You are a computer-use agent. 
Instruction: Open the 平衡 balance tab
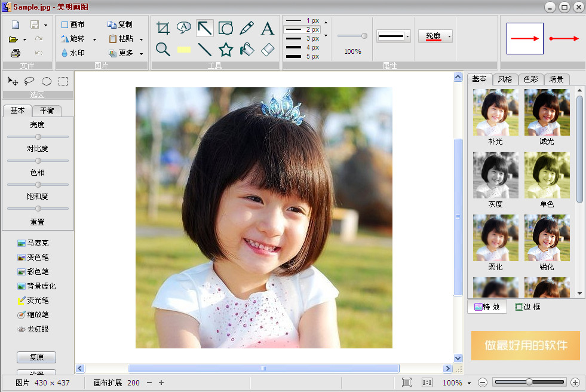(47, 111)
